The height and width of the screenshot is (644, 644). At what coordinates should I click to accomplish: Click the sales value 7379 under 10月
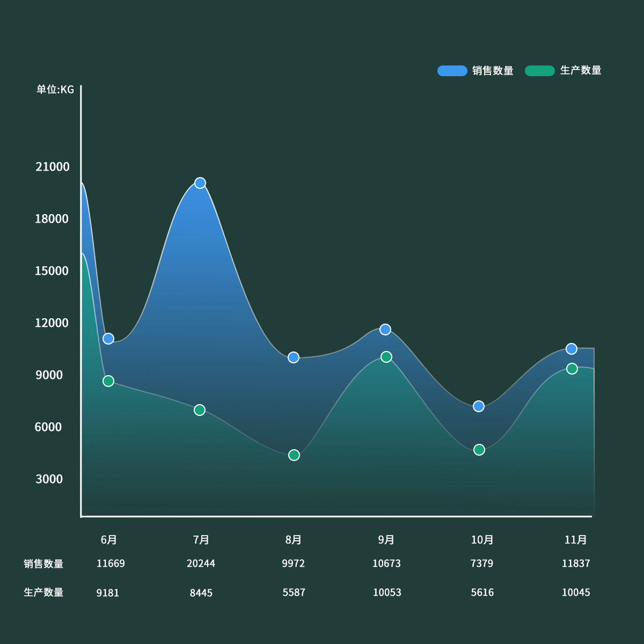tap(481, 563)
